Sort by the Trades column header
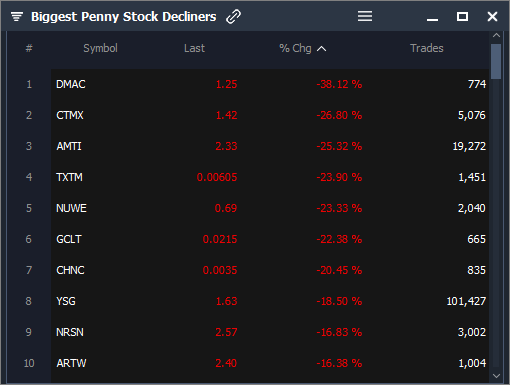The height and width of the screenshot is (385, 510). [x=427, y=48]
